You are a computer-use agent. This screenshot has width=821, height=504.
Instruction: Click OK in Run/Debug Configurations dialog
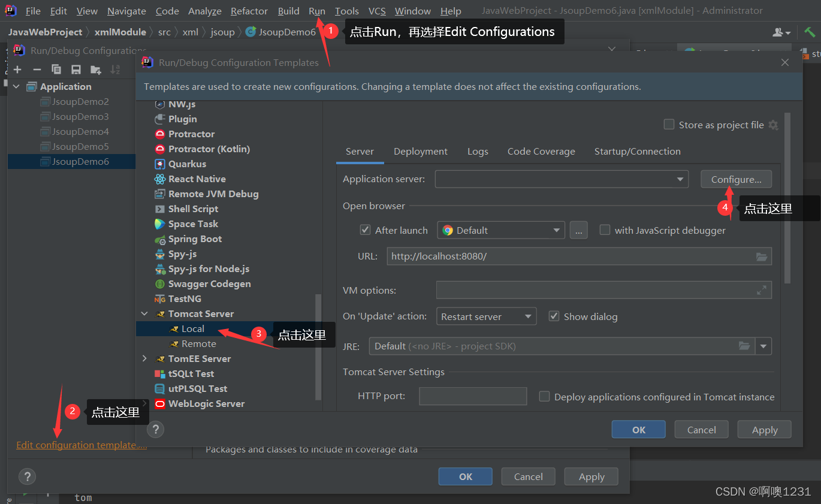click(466, 476)
